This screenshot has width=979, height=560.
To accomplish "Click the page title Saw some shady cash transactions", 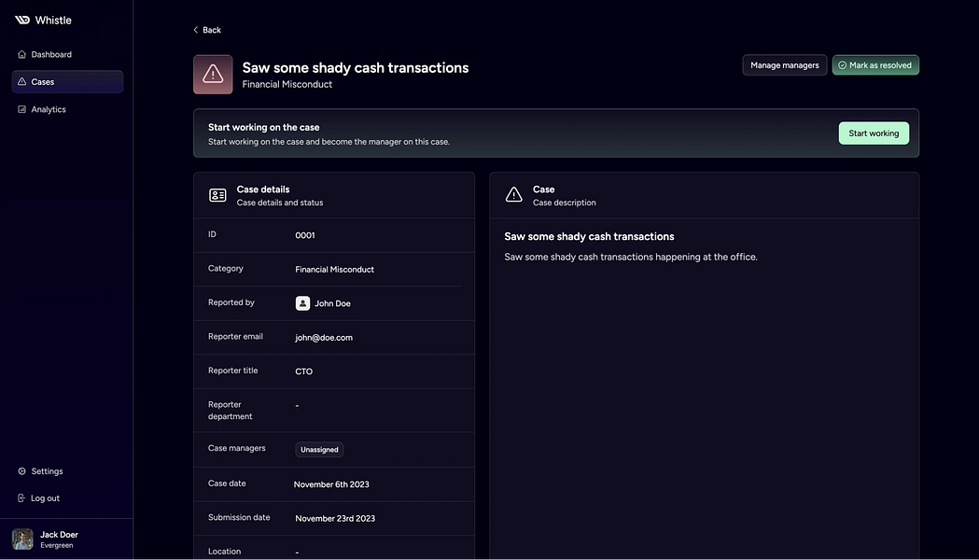I will (356, 67).
